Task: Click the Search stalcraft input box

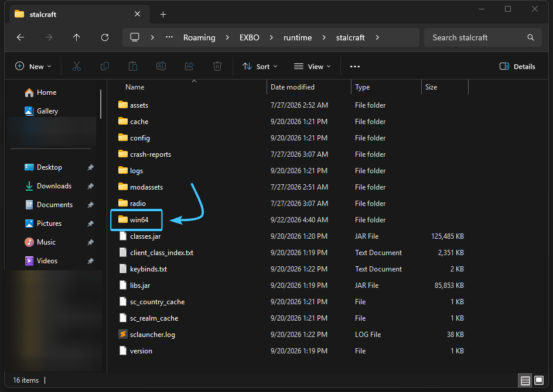Action: [x=483, y=37]
